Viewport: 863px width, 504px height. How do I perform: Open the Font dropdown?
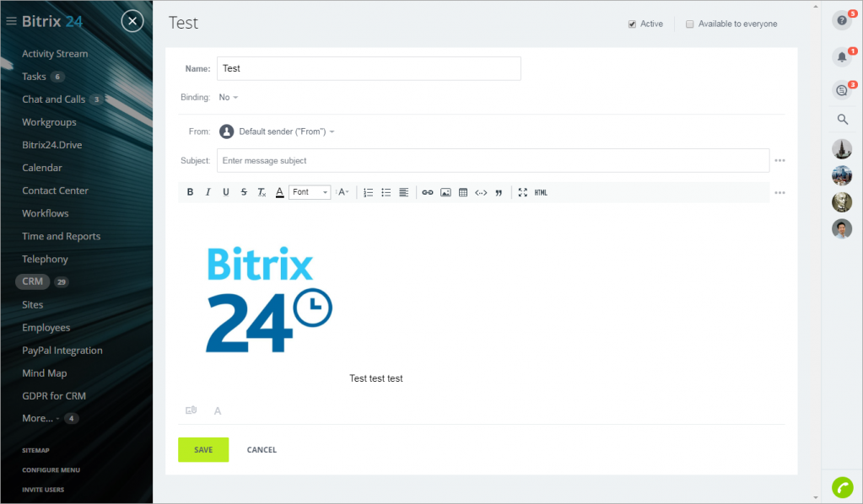coord(310,192)
